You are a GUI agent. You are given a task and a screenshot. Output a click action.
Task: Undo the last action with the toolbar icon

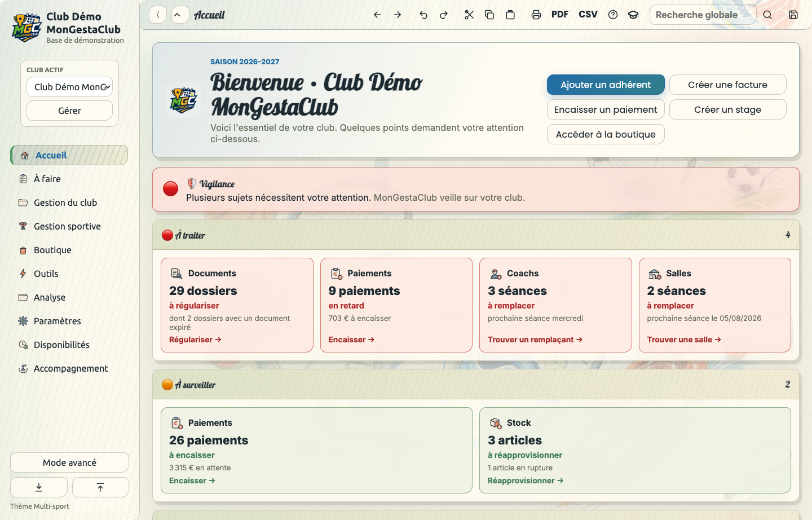423,15
